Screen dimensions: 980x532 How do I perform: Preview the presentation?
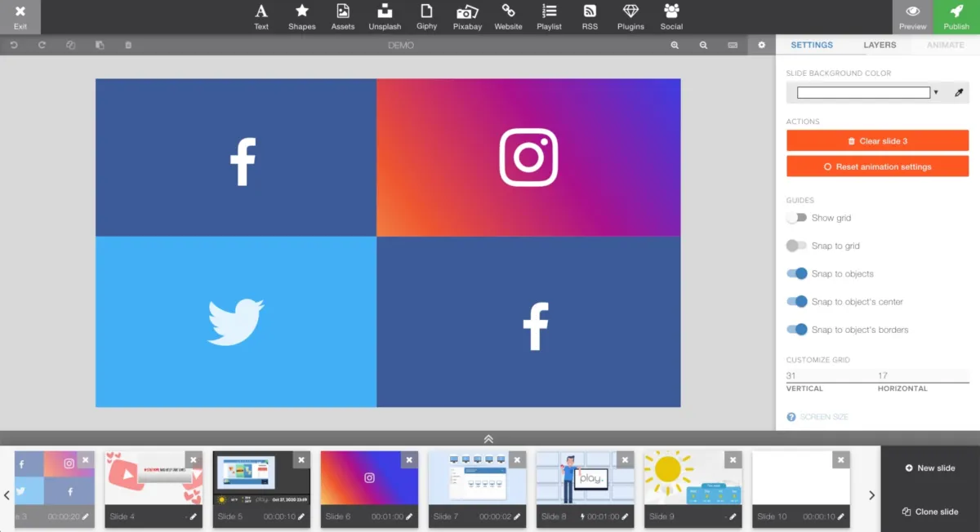[x=913, y=17]
